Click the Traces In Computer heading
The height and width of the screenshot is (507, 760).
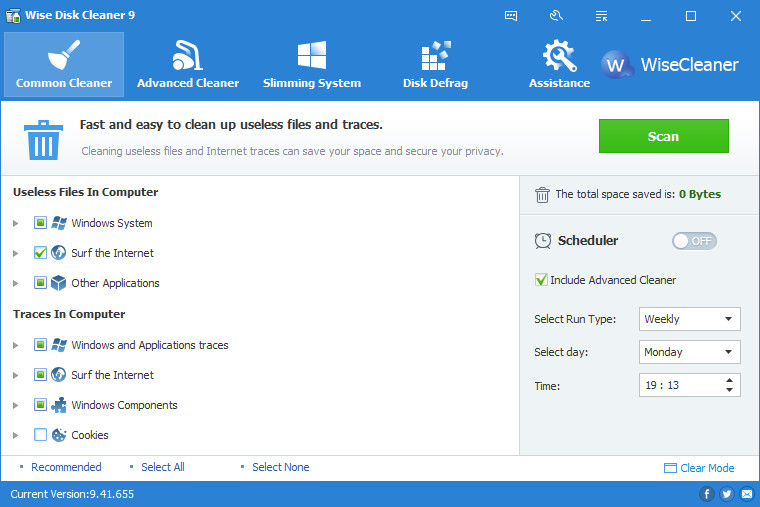pos(69,314)
